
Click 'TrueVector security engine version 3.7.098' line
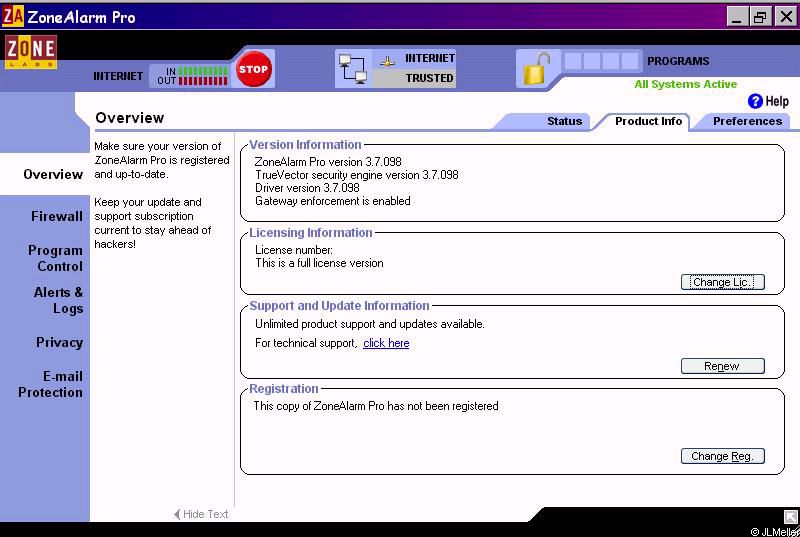(x=357, y=175)
